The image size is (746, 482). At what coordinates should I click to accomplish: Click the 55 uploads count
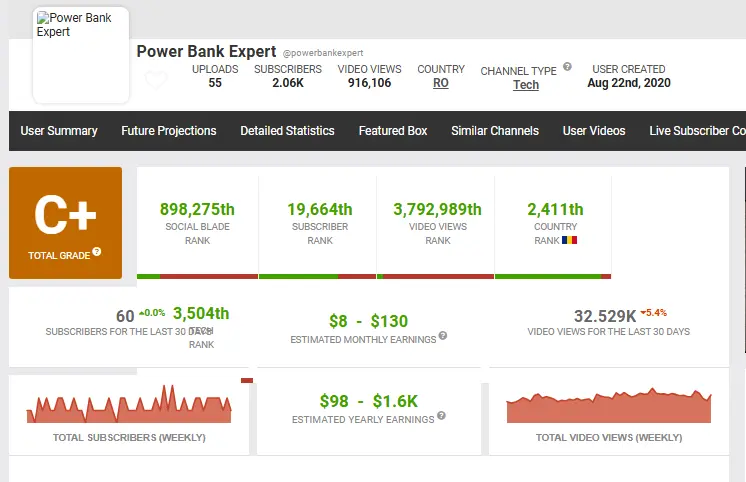click(215, 83)
